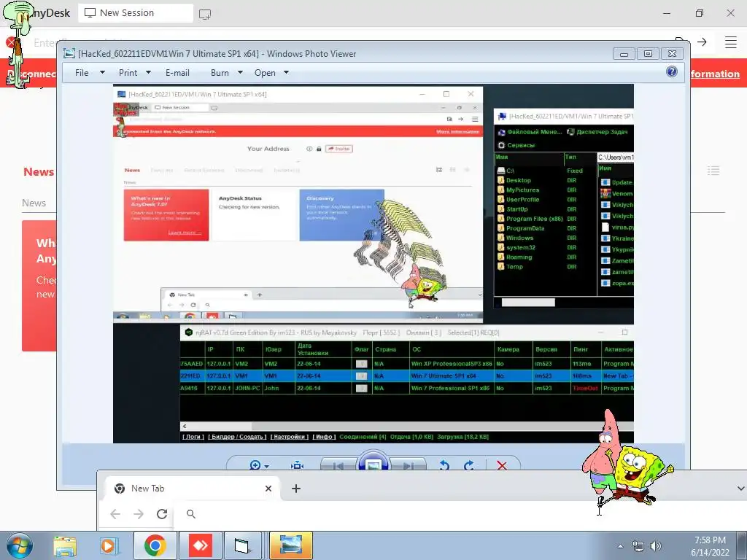Open a new Chrome tab with plus

[x=296, y=489]
